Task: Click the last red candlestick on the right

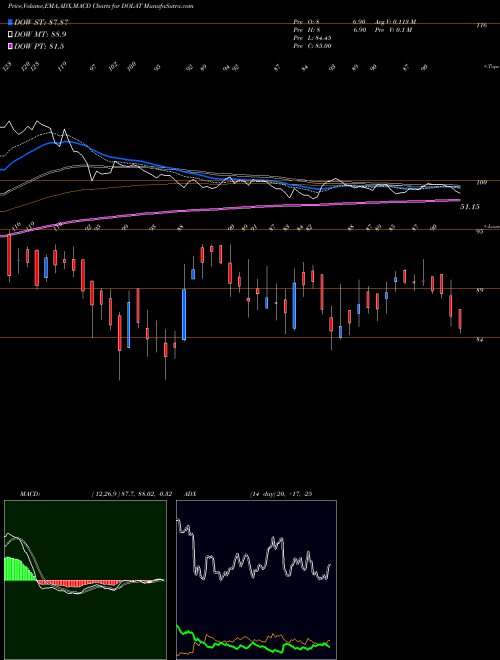Action: 460,319
